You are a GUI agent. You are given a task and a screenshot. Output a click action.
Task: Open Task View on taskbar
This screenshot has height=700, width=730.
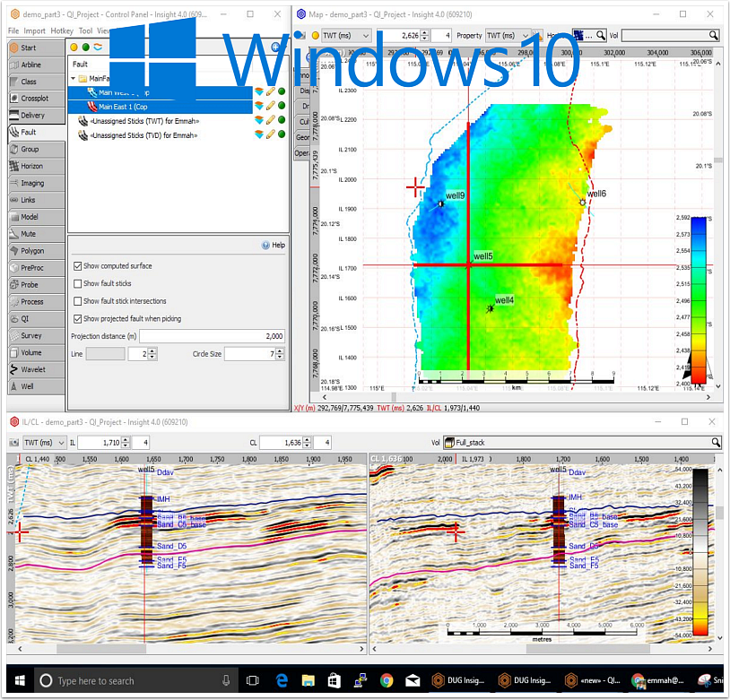(x=252, y=681)
